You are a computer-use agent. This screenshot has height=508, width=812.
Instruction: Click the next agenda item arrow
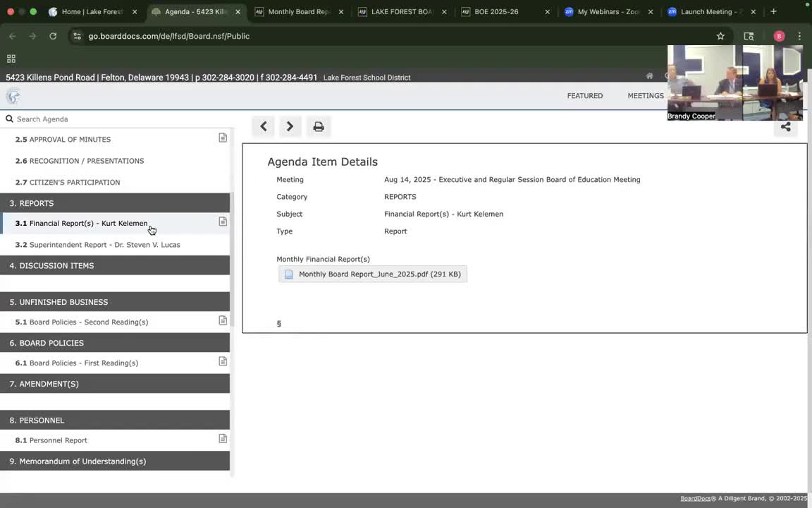(x=290, y=126)
